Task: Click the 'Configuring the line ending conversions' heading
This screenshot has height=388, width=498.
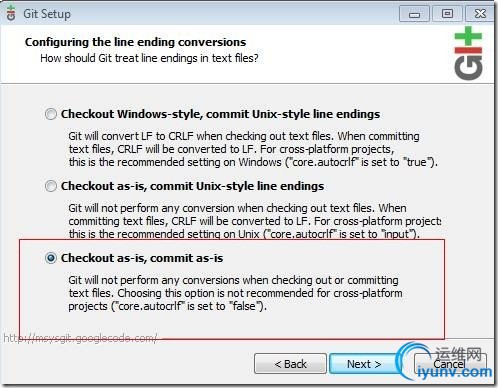Action: click(135, 42)
